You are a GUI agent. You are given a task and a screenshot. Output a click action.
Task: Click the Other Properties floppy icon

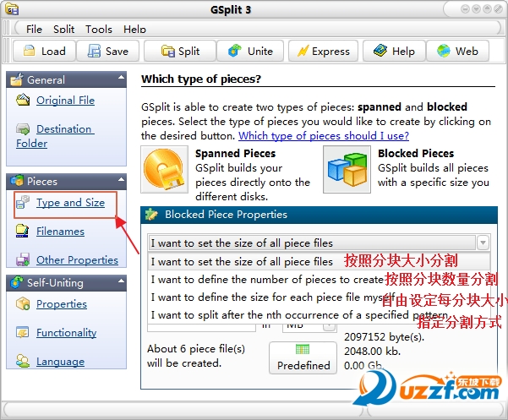[x=23, y=259]
